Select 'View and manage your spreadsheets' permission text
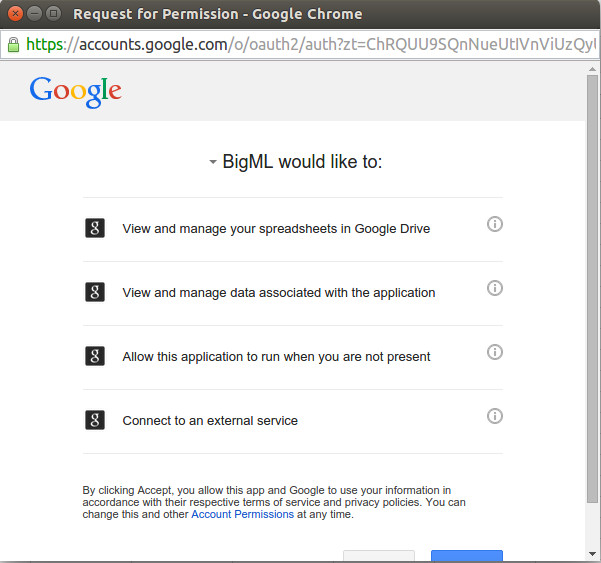This screenshot has height=563, width=601. [276, 229]
